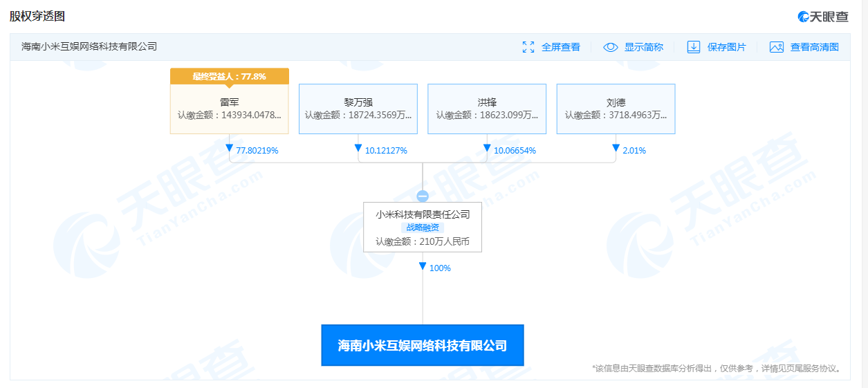The height and width of the screenshot is (388, 868).
Task: Open shareholder card 黎万强
Action: point(358,109)
